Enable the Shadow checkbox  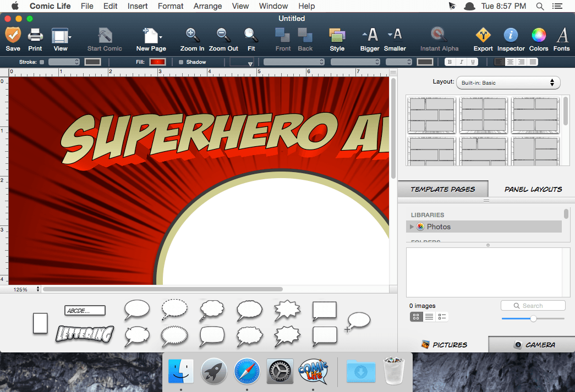[182, 62]
